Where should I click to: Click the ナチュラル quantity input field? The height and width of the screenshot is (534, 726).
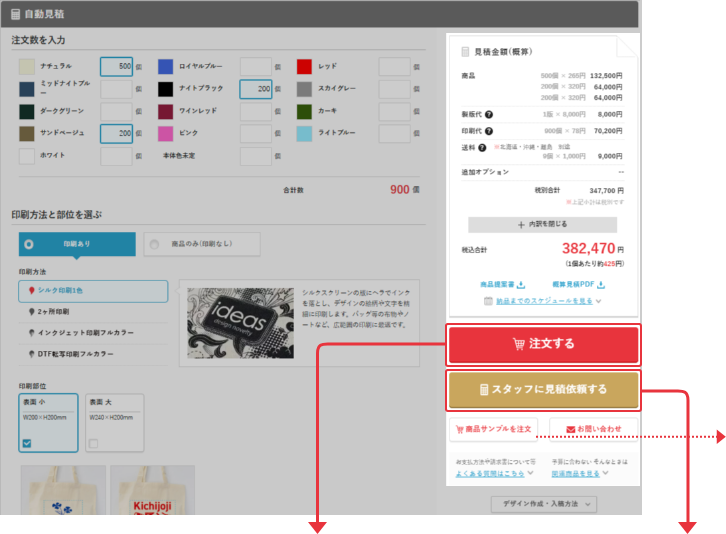116,66
